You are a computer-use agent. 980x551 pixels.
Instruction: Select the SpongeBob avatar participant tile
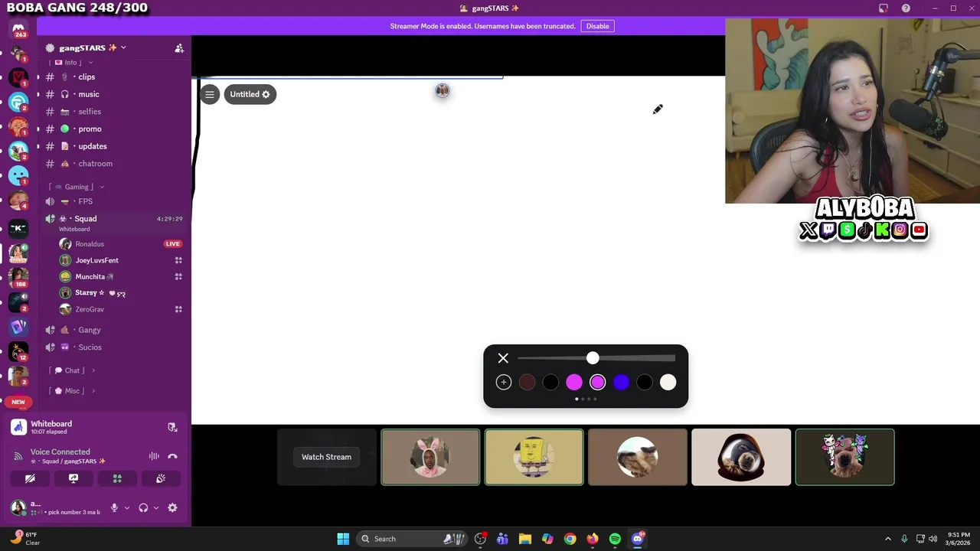pyautogui.click(x=534, y=457)
